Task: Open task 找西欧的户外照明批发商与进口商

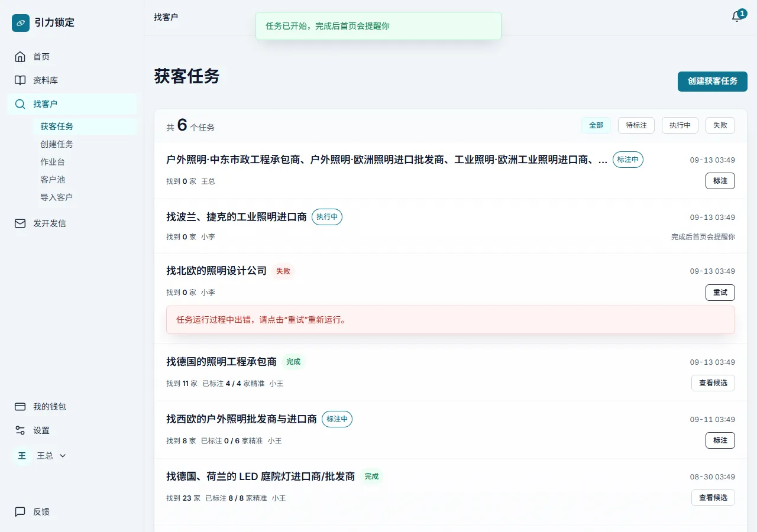Action: [241, 419]
